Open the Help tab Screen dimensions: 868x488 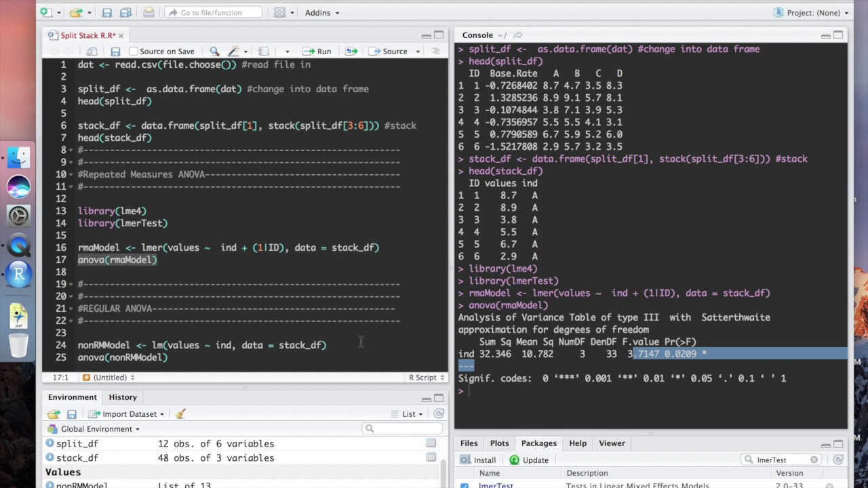click(578, 443)
